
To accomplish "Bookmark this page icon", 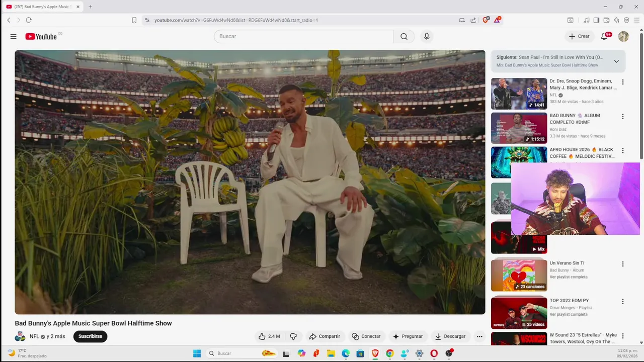I will pos(134,20).
